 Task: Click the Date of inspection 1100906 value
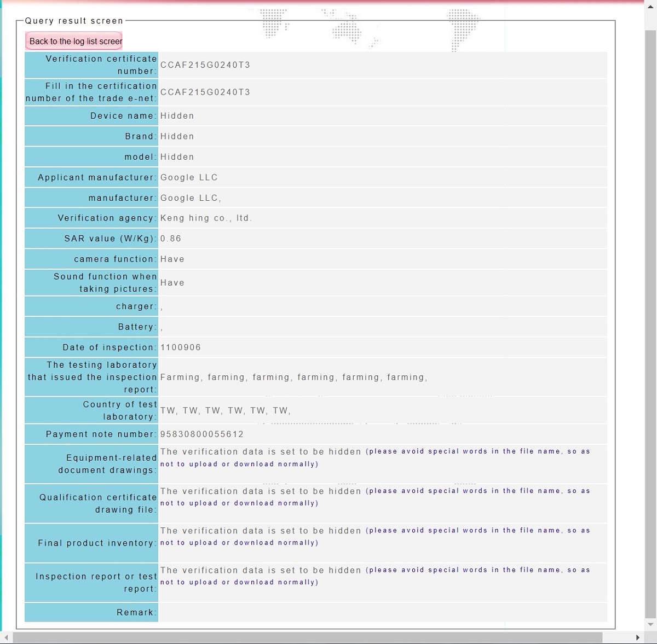pos(181,347)
